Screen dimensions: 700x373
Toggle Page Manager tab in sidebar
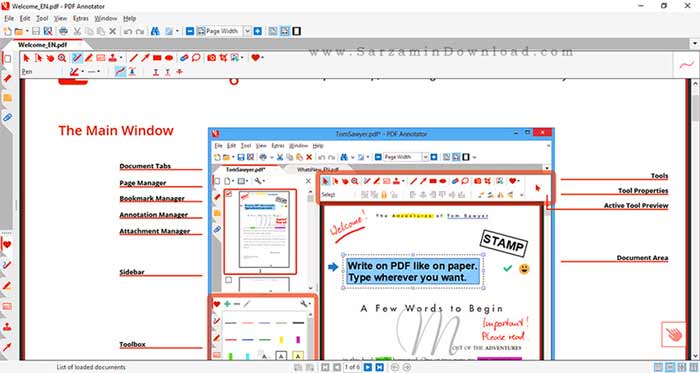pyautogui.click(x=7, y=58)
